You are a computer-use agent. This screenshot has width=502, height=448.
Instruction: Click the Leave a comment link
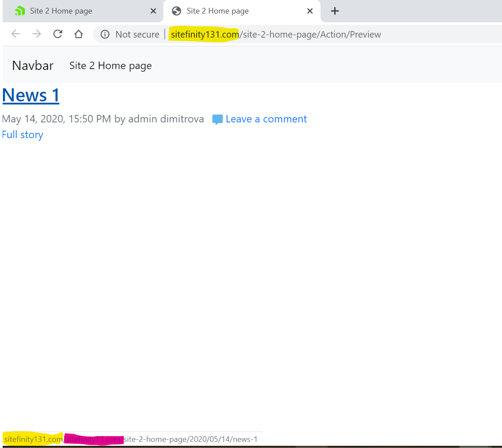click(x=267, y=119)
